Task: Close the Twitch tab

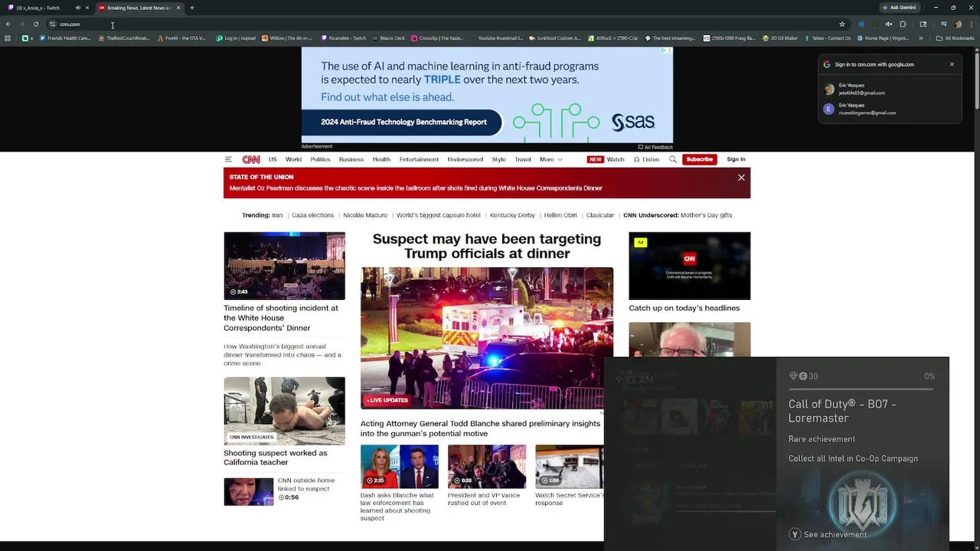Action: pos(87,8)
